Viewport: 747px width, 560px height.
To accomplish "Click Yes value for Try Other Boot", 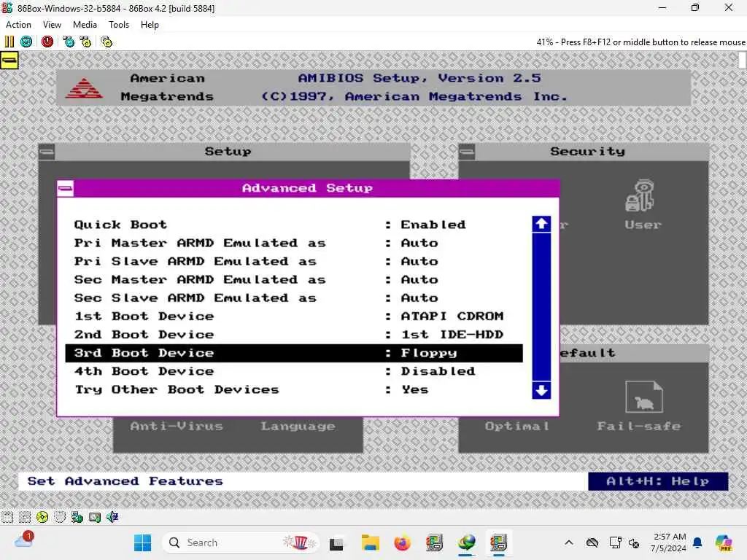I will coord(414,389).
